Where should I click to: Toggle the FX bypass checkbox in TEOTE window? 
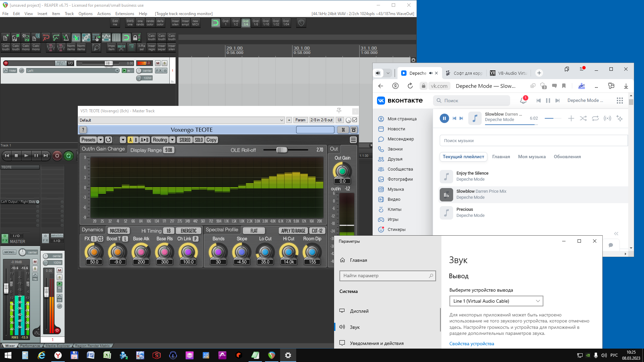click(x=355, y=120)
